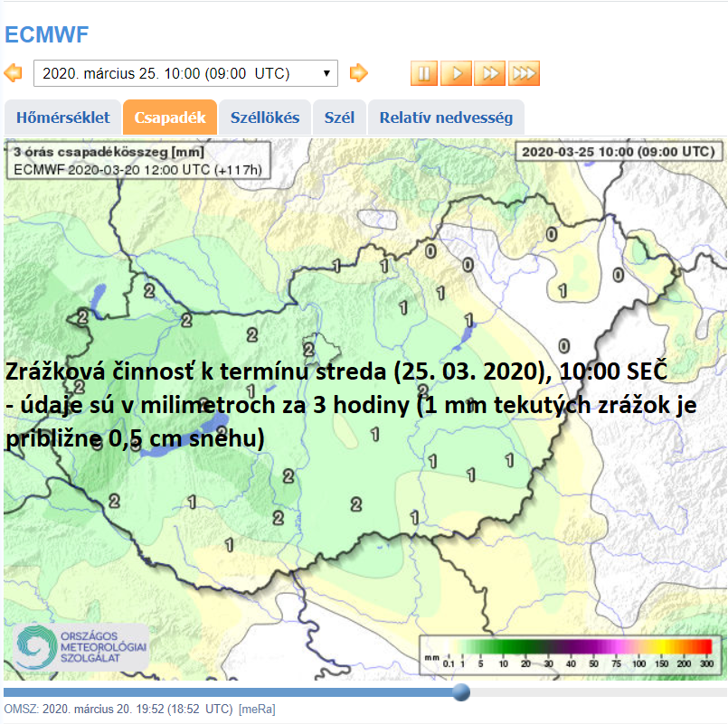
Task: Click the OMSZ update timestamp text
Action: (x=140, y=710)
